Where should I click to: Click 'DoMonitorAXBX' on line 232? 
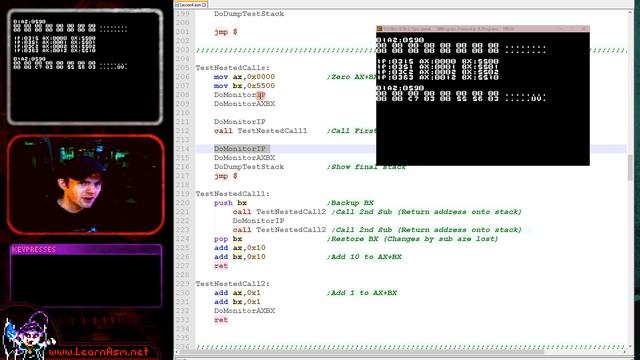(244, 311)
